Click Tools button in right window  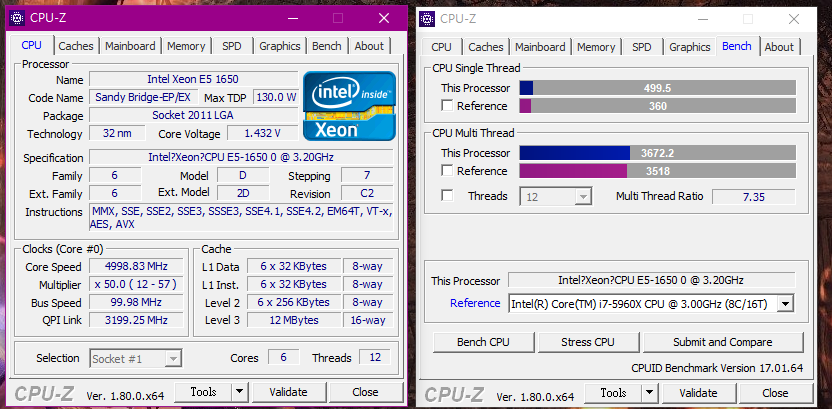(613, 393)
